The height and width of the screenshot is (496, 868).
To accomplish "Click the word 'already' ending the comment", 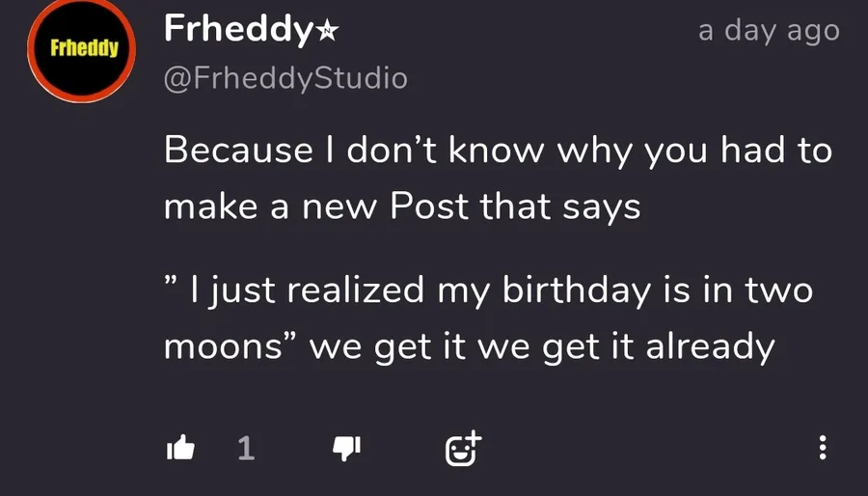I will click(709, 346).
